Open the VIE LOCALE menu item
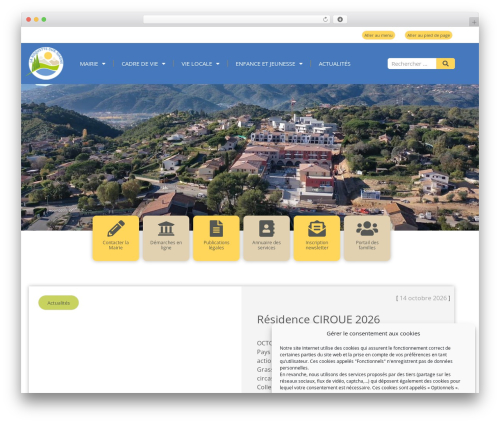Screen dimensions: 500x423 pyautogui.click(x=197, y=64)
